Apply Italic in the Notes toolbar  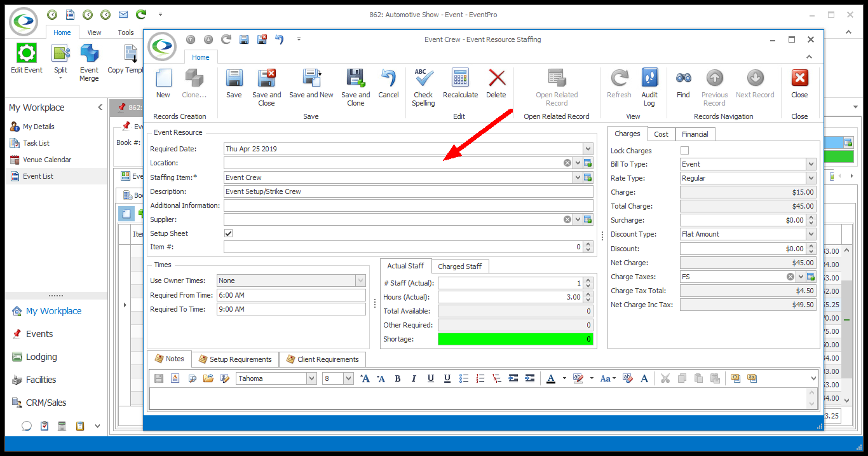pyautogui.click(x=414, y=378)
